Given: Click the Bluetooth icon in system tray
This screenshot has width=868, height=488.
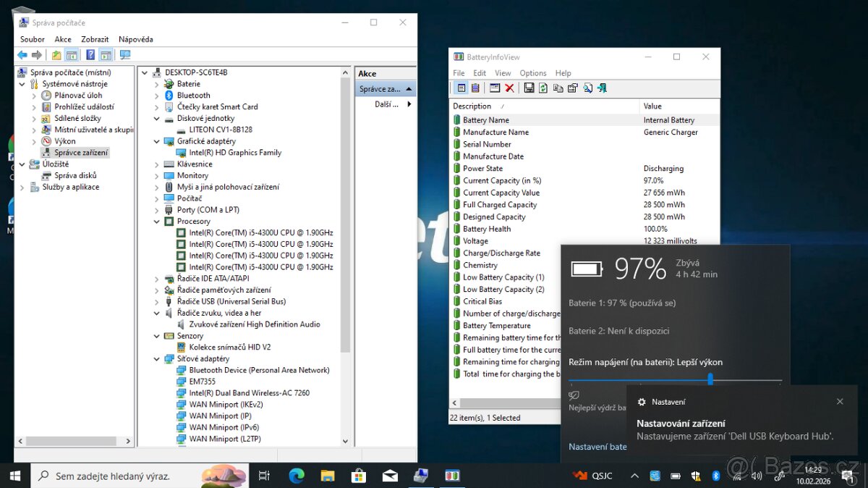Looking at the screenshot, I should click(x=715, y=476).
